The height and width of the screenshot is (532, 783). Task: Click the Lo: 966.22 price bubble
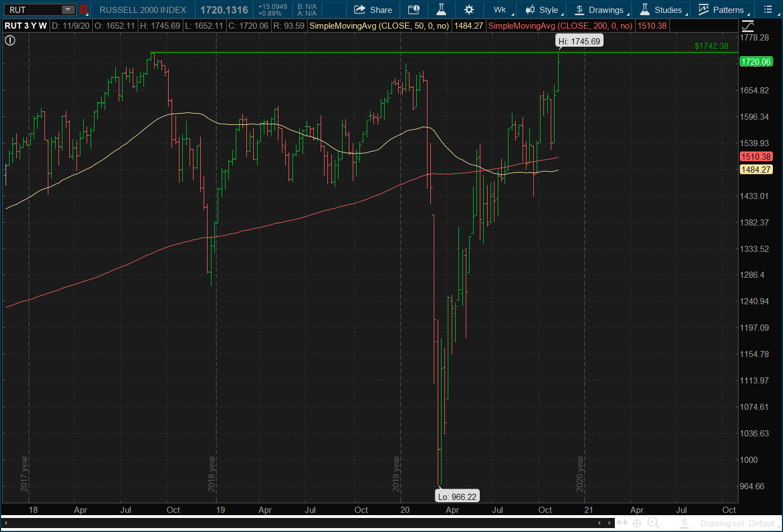(458, 497)
